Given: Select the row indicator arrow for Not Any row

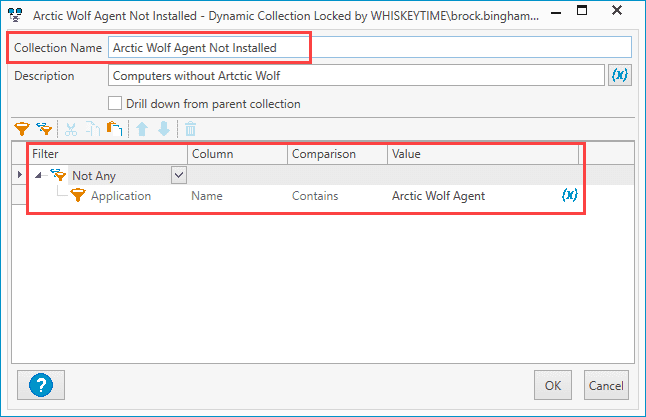Looking at the screenshot, I should (x=19, y=175).
